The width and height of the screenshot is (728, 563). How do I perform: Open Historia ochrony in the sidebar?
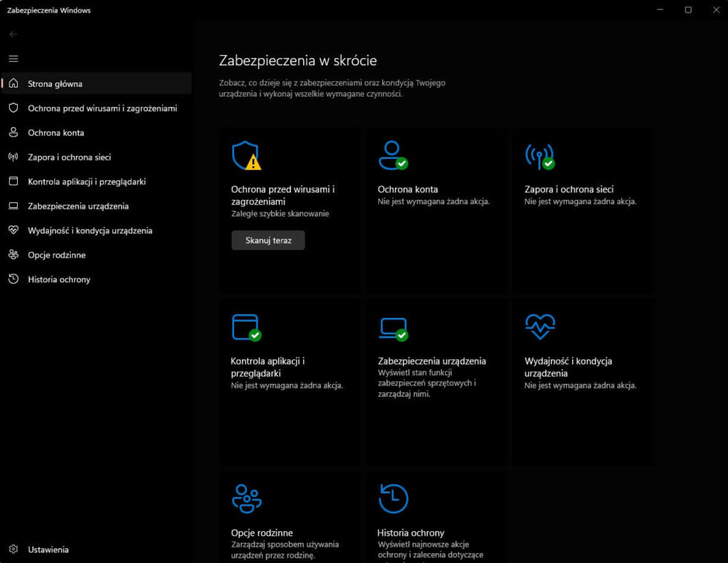click(x=97, y=279)
